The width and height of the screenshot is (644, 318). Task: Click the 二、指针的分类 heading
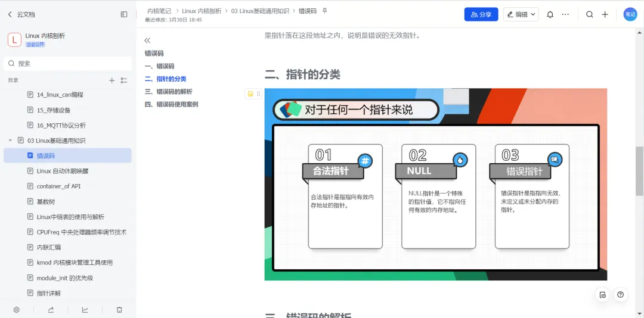(x=303, y=74)
